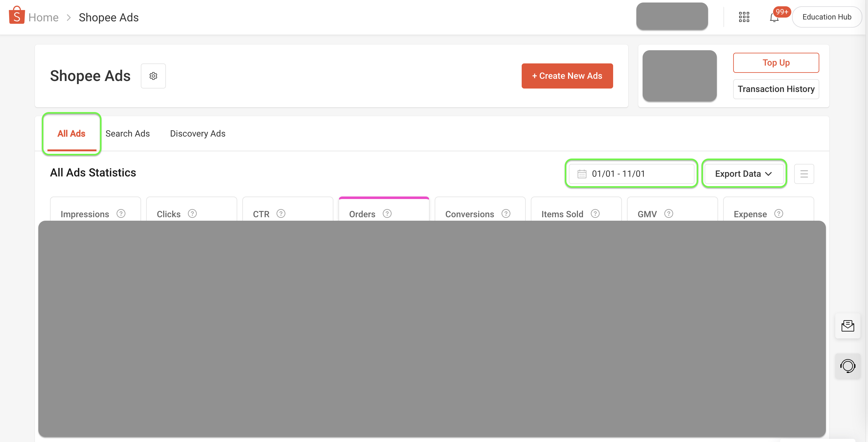
Task: Switch to the Search Ads tab
Action: pyautogui.click(x=127, y=134)
